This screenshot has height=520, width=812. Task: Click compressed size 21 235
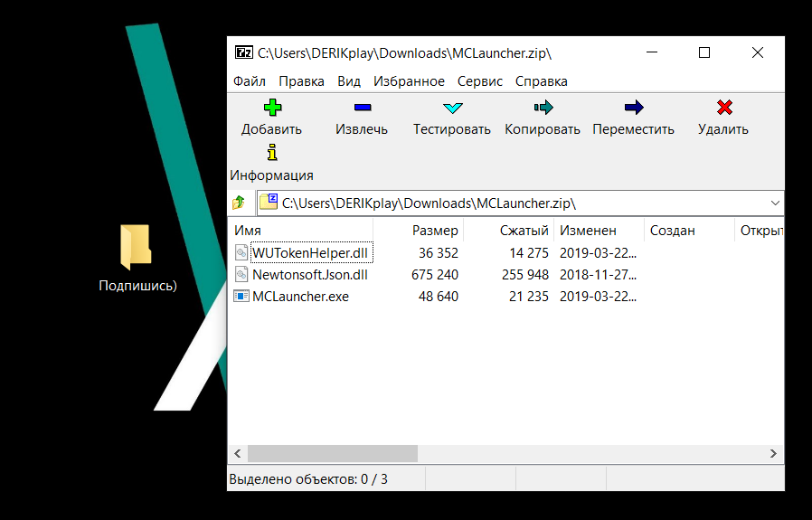(528, 297)
